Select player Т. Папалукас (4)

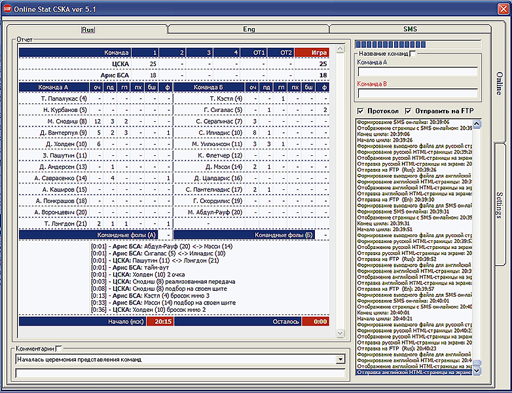click(64, 99)
